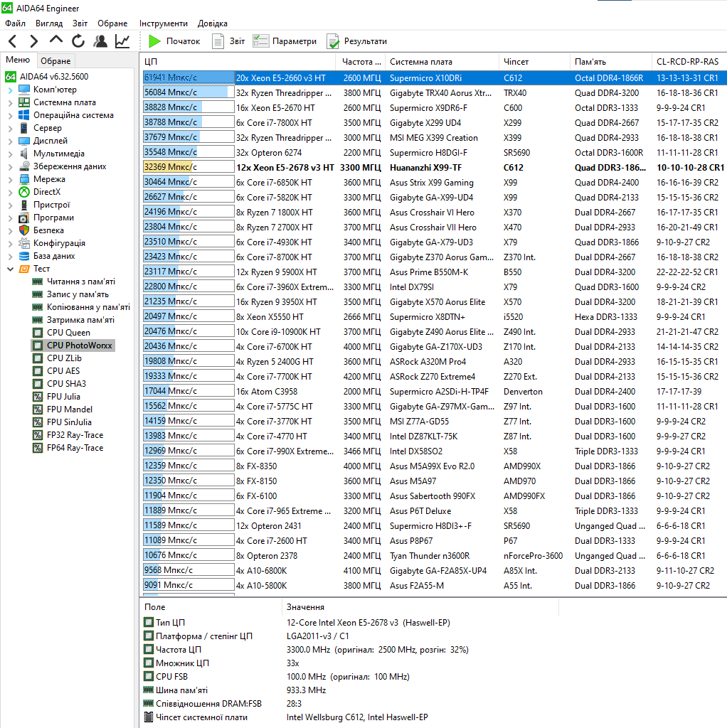Expand the Мультимедіа tree node

pos(11,154)
